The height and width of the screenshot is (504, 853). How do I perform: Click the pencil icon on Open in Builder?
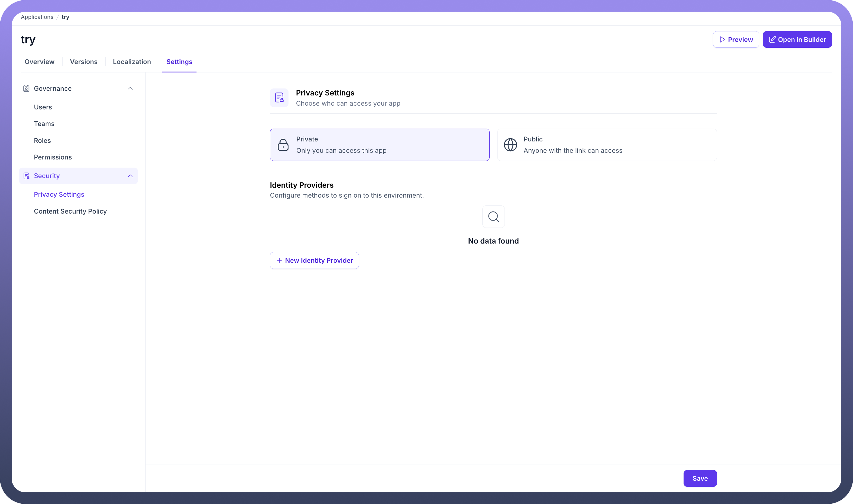pyautogui.click(x=772, y=40)
